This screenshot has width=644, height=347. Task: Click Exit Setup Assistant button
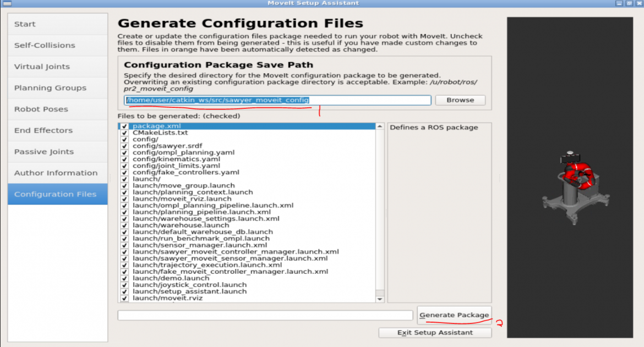(435, 333)
